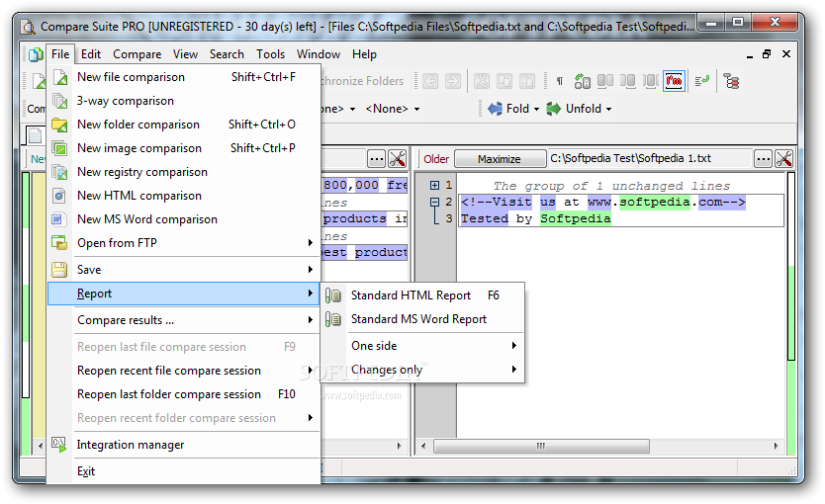The image size is (825, 504).
Task: Click the 'Older' label in right pane
Action: coord(436,159)
